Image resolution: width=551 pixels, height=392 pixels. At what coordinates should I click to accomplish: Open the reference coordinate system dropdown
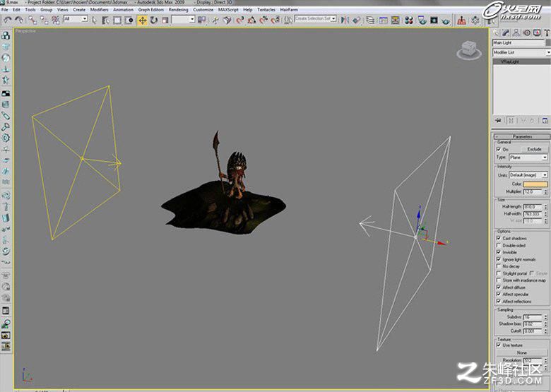click(x=183, y=19)
